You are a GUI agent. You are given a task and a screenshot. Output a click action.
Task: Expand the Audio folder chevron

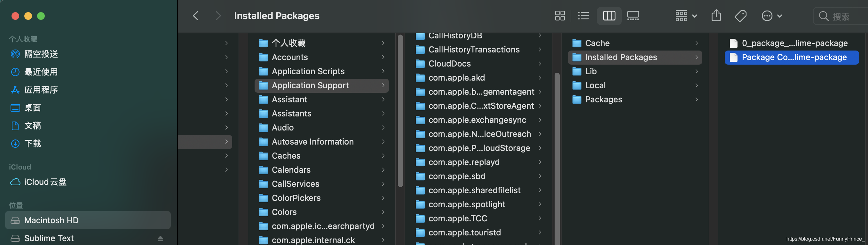coord(383,127)
